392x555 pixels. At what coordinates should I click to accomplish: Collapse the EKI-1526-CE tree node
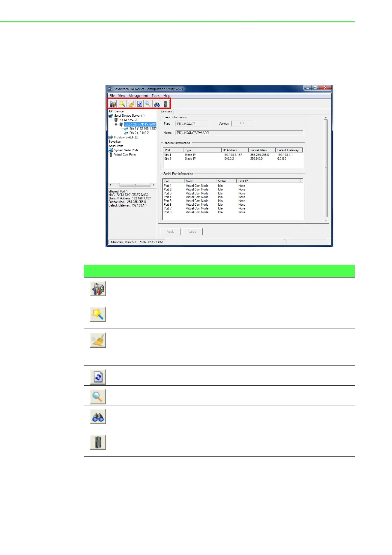[x=111, y=120]
